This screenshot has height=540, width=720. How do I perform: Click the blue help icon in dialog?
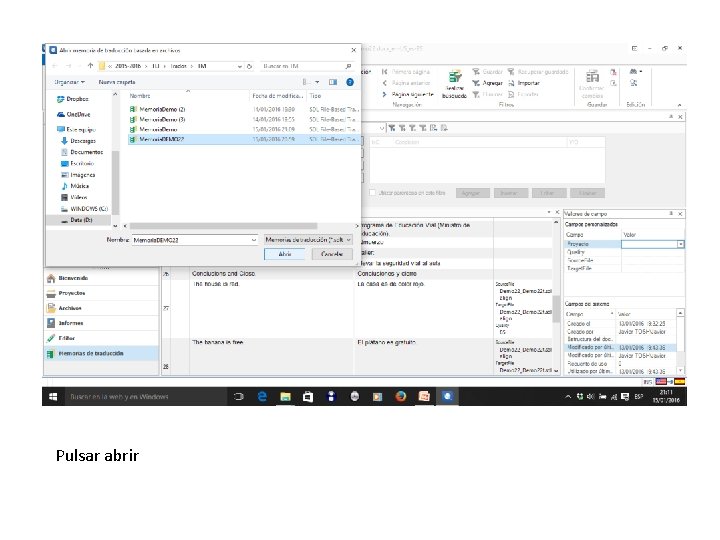click(350, 82)
